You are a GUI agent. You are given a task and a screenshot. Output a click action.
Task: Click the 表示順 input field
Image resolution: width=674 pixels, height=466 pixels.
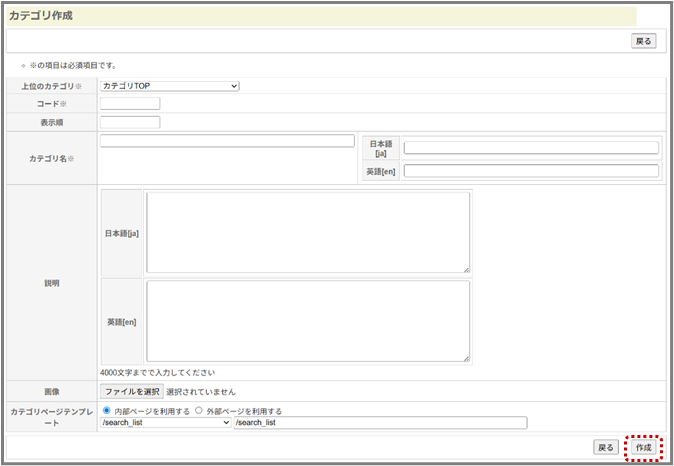[x=130, y=122]
